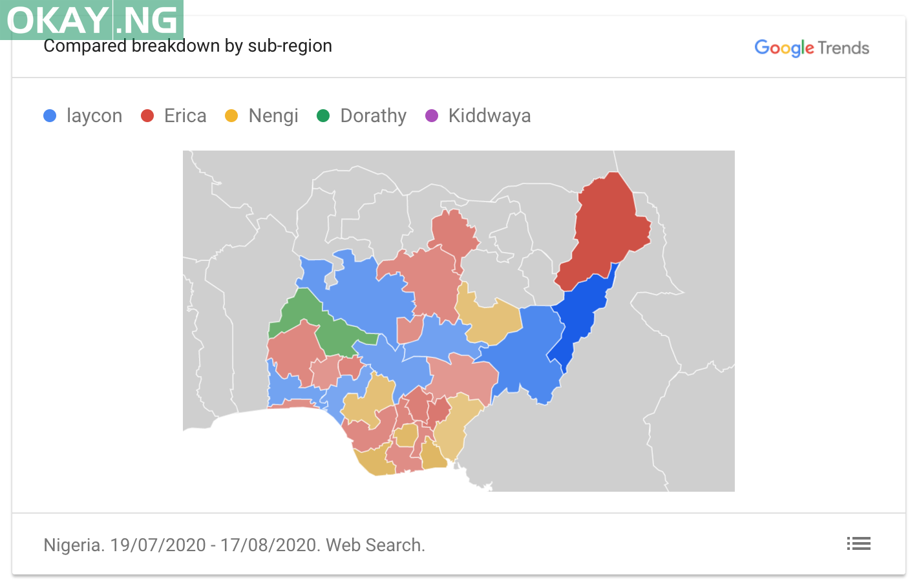Select the Kiddwaya legend label

point(490,116)
